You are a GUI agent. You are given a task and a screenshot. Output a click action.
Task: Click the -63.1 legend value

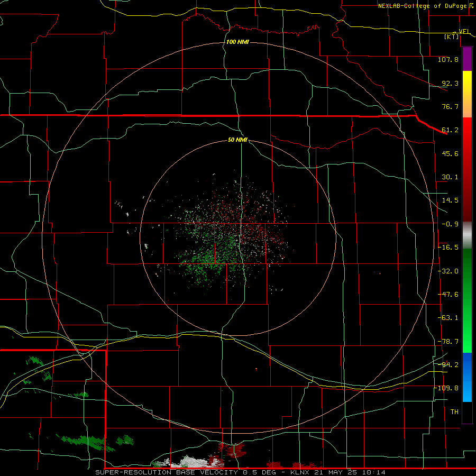pos(448,318)
